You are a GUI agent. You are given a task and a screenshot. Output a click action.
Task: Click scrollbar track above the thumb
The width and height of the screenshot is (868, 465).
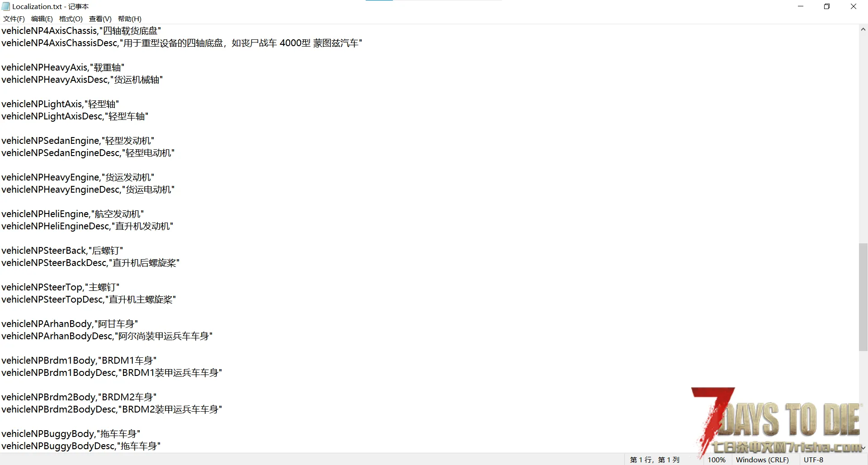[863, 136]
